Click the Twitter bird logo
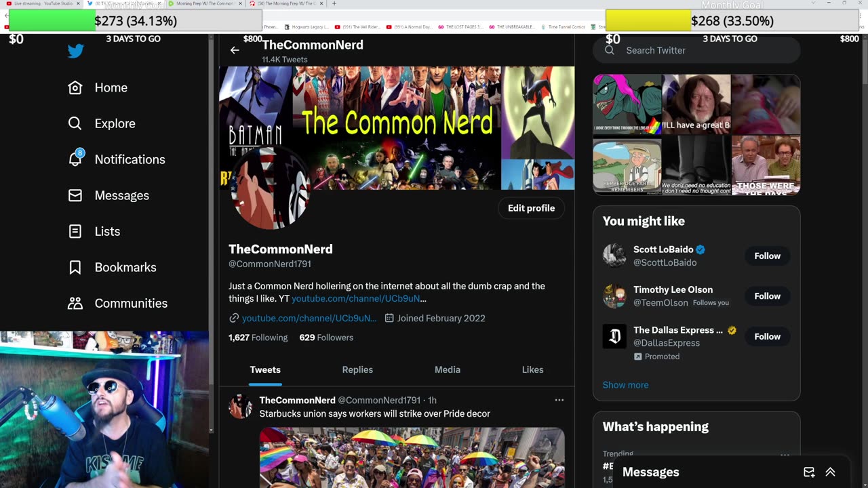868x488 pixels. pos(75,51)
